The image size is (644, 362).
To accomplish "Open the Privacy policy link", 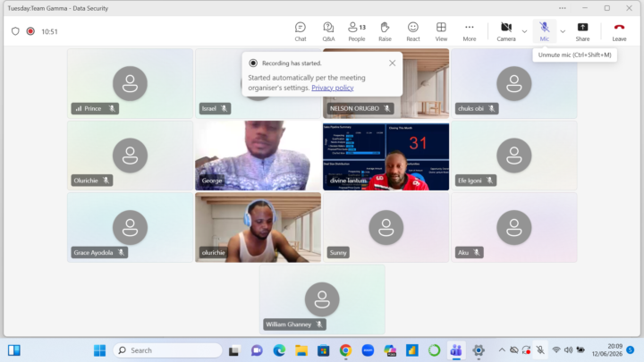I will click(332, 88).
